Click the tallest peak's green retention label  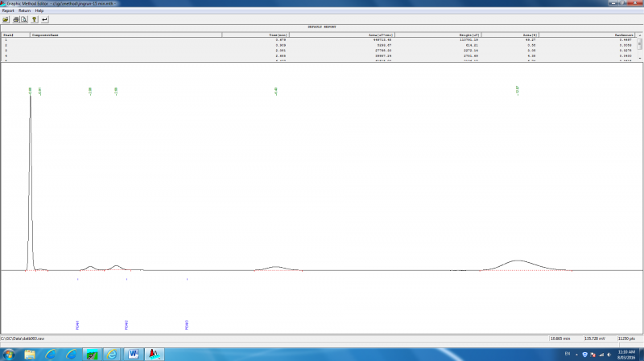pos(30,91)
